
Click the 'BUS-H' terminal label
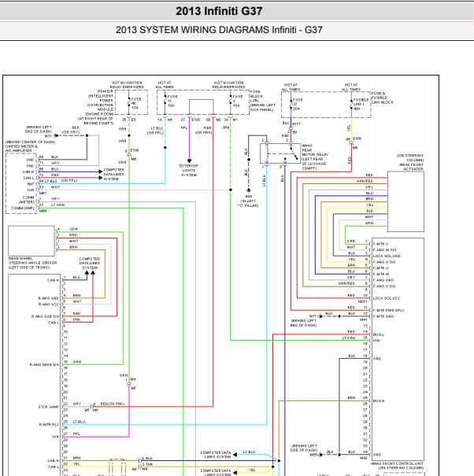pyautogui.click(x=379, y=401)
